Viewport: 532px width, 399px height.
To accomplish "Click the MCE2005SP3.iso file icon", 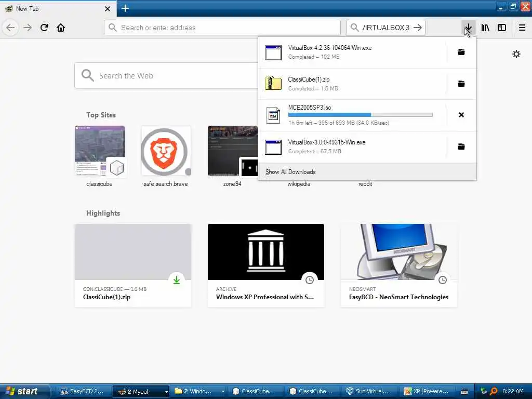I will [273, 115].
